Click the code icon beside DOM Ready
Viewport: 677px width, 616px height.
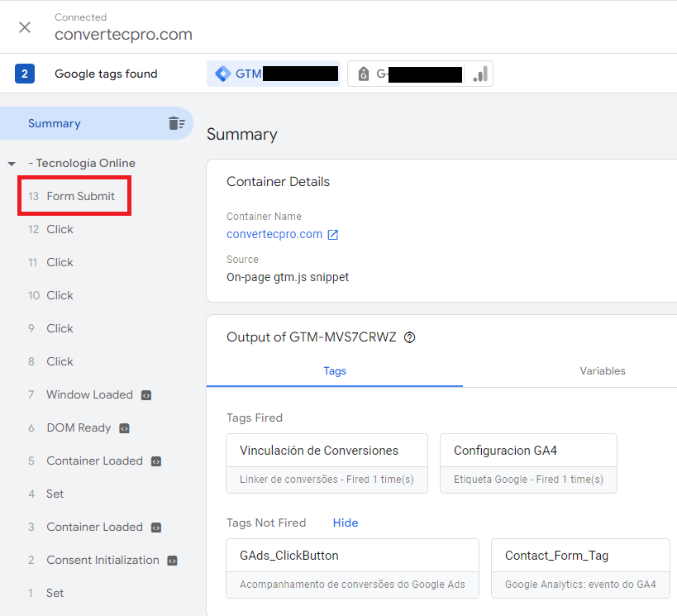pyautogui.click(x=124, y=428)
